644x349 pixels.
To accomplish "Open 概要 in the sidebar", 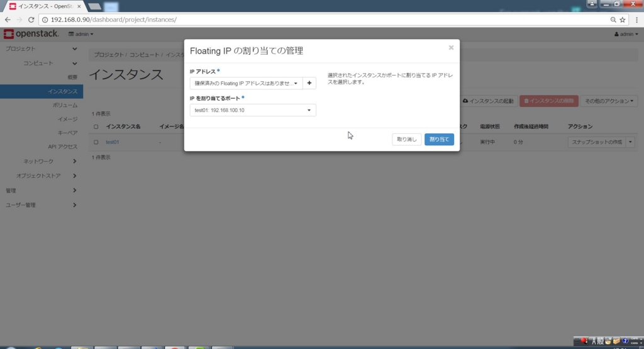I will 72,77.
